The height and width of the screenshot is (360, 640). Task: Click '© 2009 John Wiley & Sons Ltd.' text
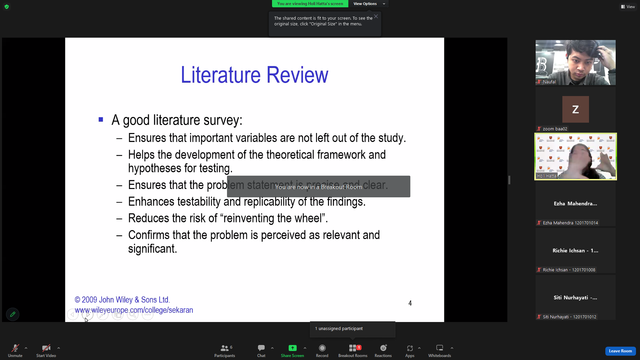[x=122, y=300]
